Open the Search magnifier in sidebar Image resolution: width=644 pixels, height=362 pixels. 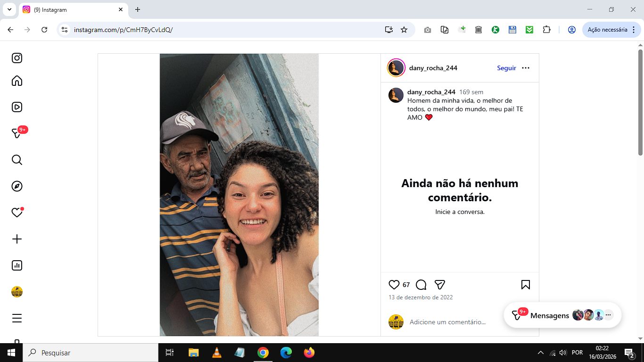click(17, 160)
